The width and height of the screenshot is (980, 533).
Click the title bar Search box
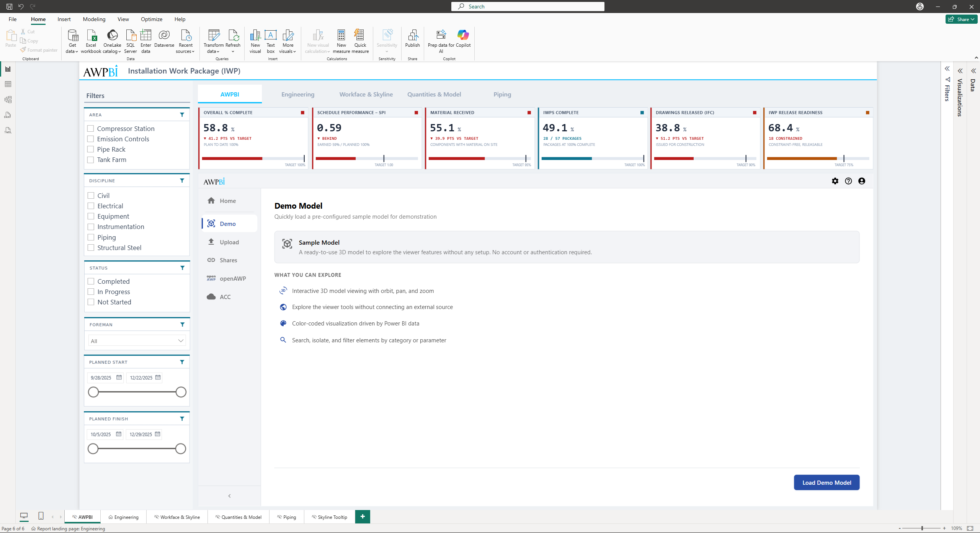528,7
